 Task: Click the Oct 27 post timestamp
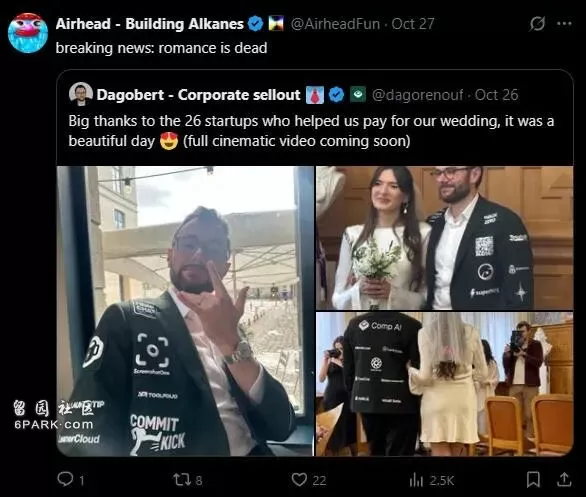413,24
